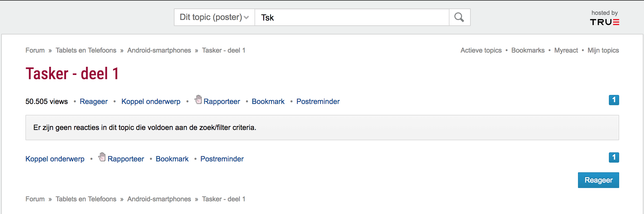This screenshot has width=644, height=214.
Task: Select the top Postreminder link
Action: pyautogui.click(x=318, y=102)
